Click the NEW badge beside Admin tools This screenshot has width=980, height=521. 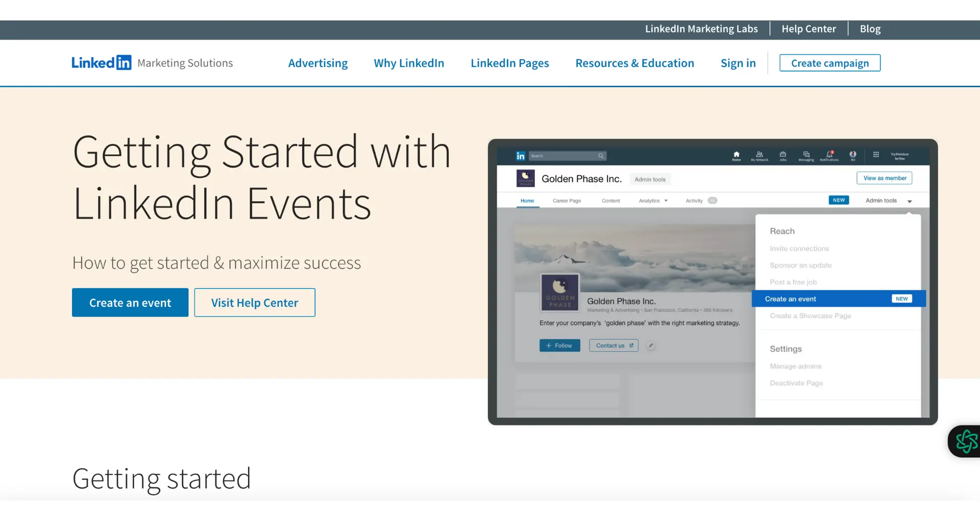point(839,200)
